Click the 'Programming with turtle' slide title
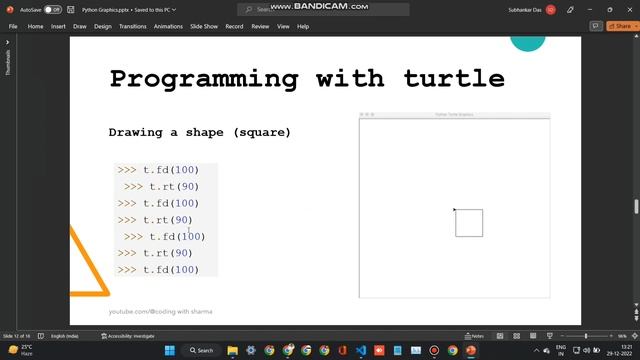 coord(307,78)
